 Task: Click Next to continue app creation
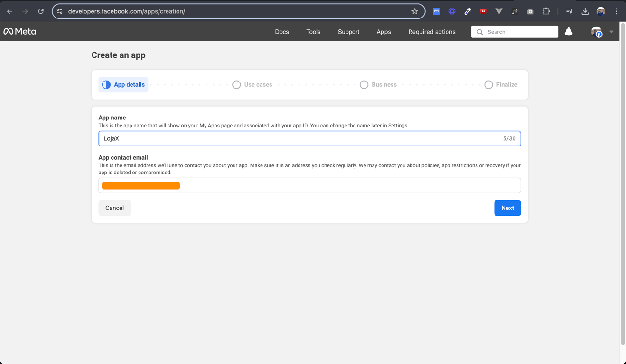coord(507,208)
